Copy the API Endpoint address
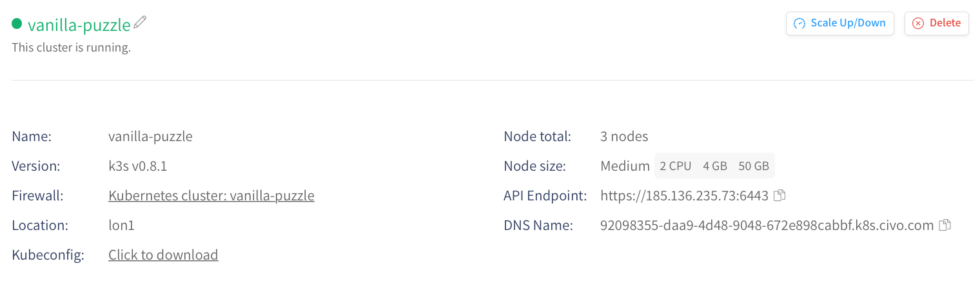 [x=779, y=195]
